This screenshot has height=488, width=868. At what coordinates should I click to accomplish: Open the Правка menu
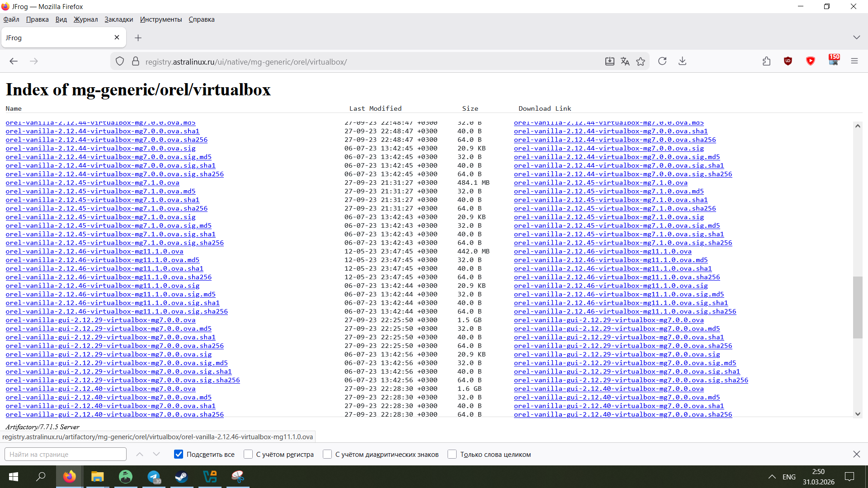coord(38,19)
